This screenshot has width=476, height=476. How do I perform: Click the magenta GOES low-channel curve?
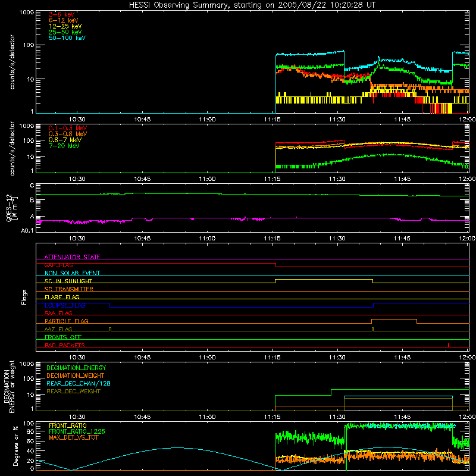point(252,219)
